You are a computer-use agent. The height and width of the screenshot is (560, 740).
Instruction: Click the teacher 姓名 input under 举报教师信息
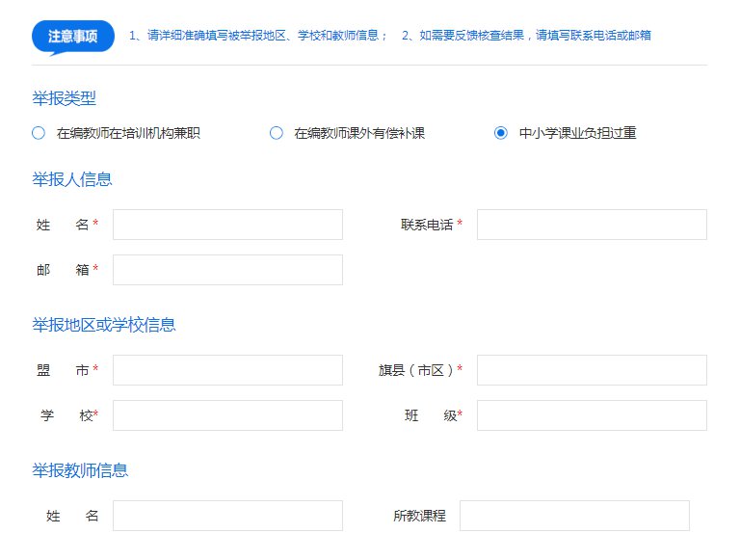[227, 516]
